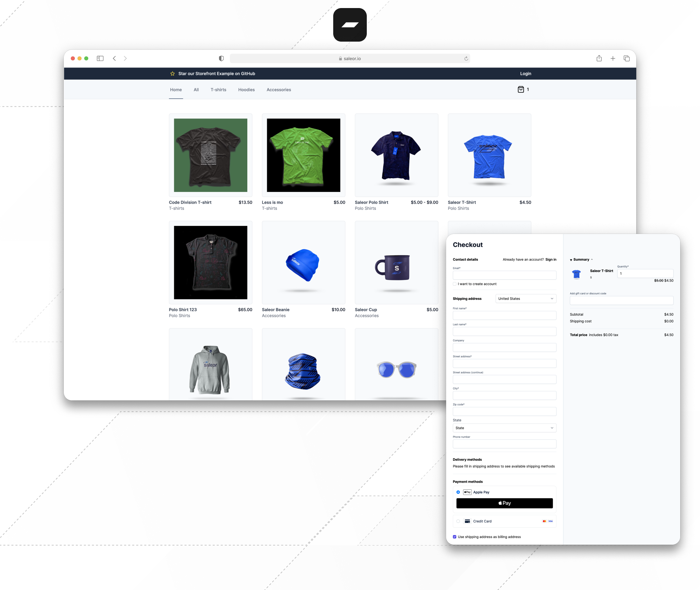Open the Saleor Polo Shirt image
700x590 pixels.
pyautogui.click(x=396, y=155)
